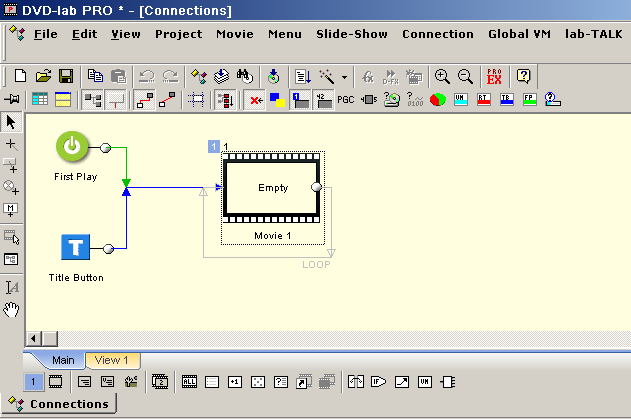Select the text tool in the left toolbar
This screenshot has width=631, height=419.
click(12, 287)
